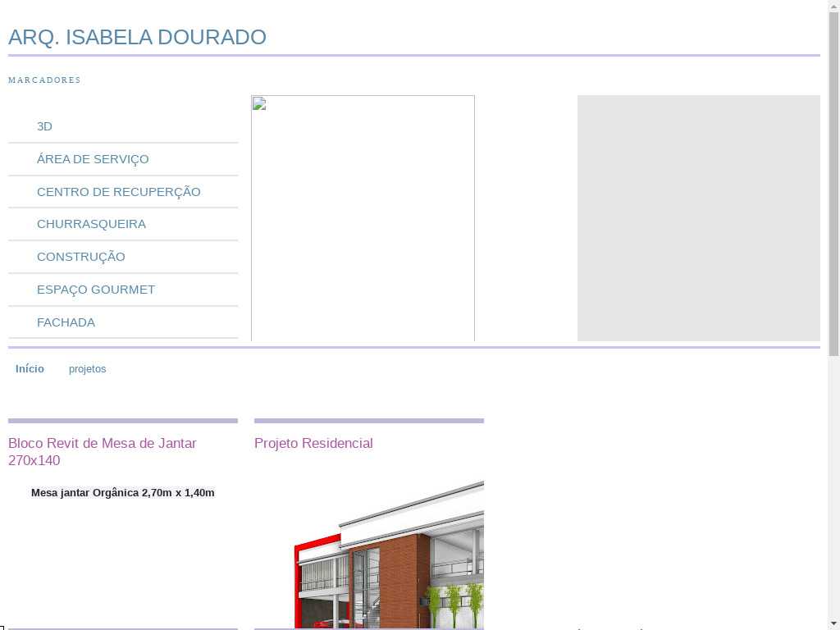Image resolution: width=840 pixels, height=630 pixels.
Task: Select the 3D label
Action: 44,126
